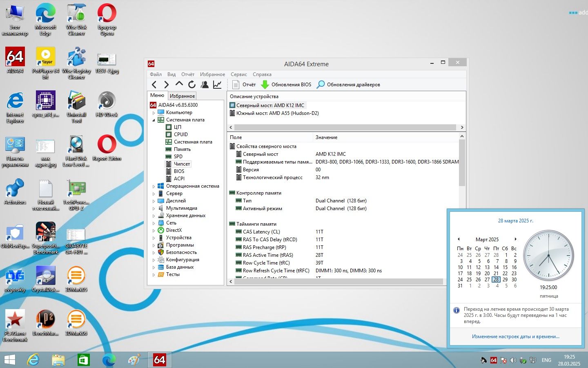Screen dimensions: 588x368
Task: Open Windows Start button
Action: tap(9, 360)
